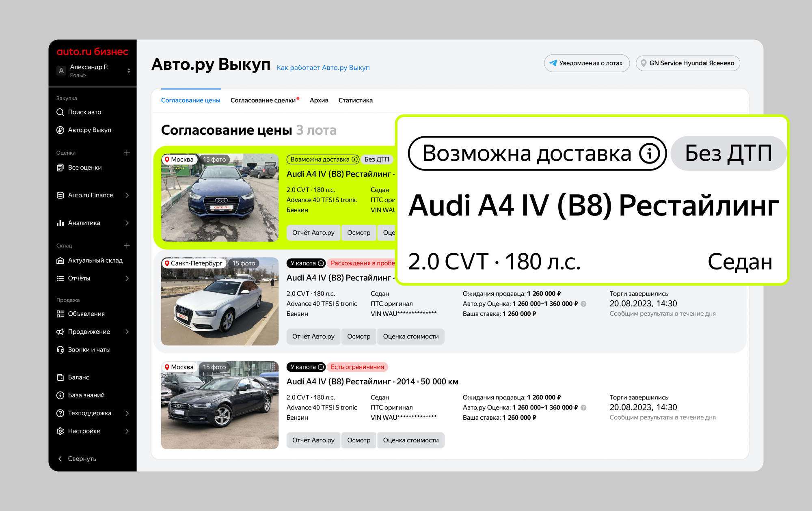
Task: Switch to the Согласование сделки tab
Action: (x=263, y=100)
